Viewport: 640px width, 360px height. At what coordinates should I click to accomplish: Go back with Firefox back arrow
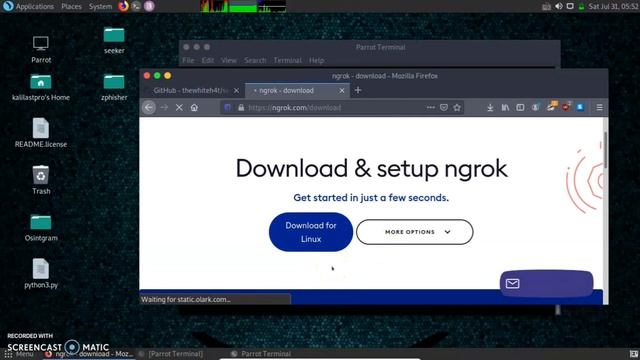[149, 107]
